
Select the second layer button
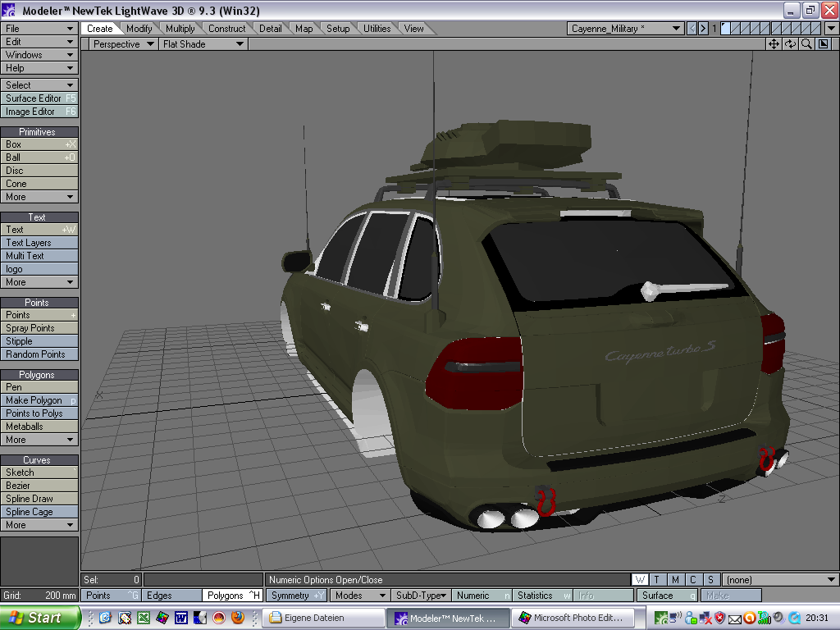tap(736, 29)
